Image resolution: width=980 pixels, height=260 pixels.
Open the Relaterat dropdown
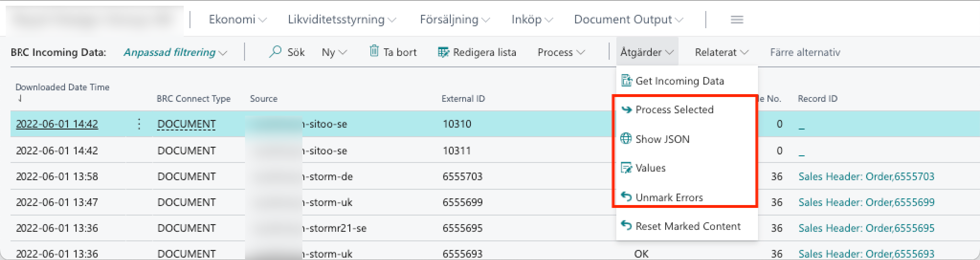721,53
